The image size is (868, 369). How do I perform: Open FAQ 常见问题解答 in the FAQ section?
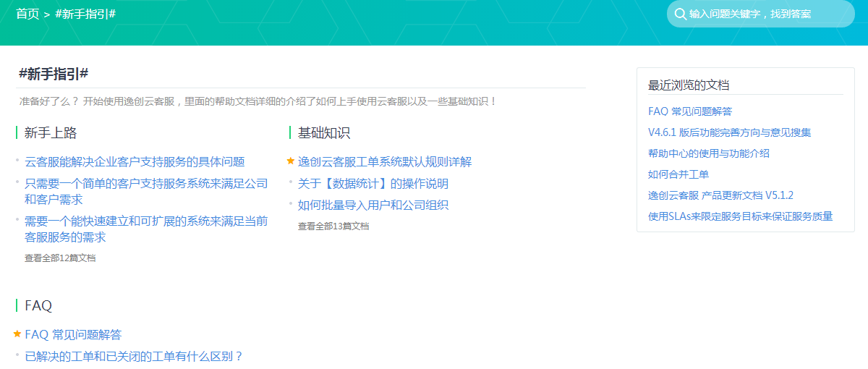(x=73, y=334)
